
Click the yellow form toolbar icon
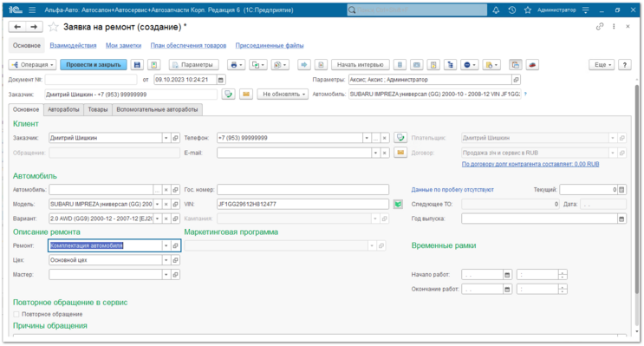433,65
